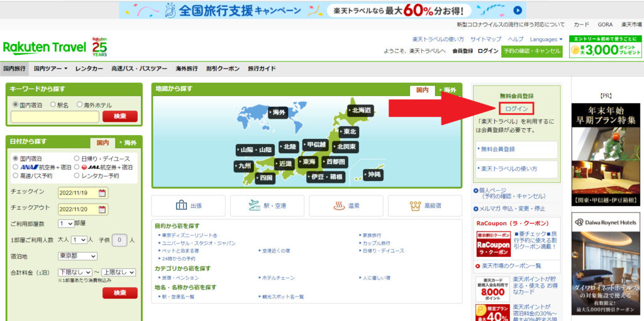Click the 東京ディズニーリゾート link
This screenshot has height=321, width=644.
[189, 235]
